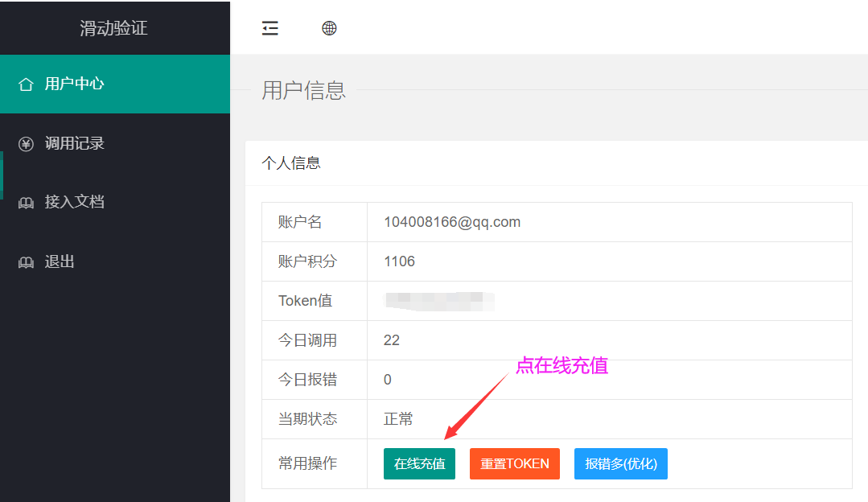This screenshot has width=868, height=502.
Task: Click the globe icon in the top bar
Action: click(329, 28)
